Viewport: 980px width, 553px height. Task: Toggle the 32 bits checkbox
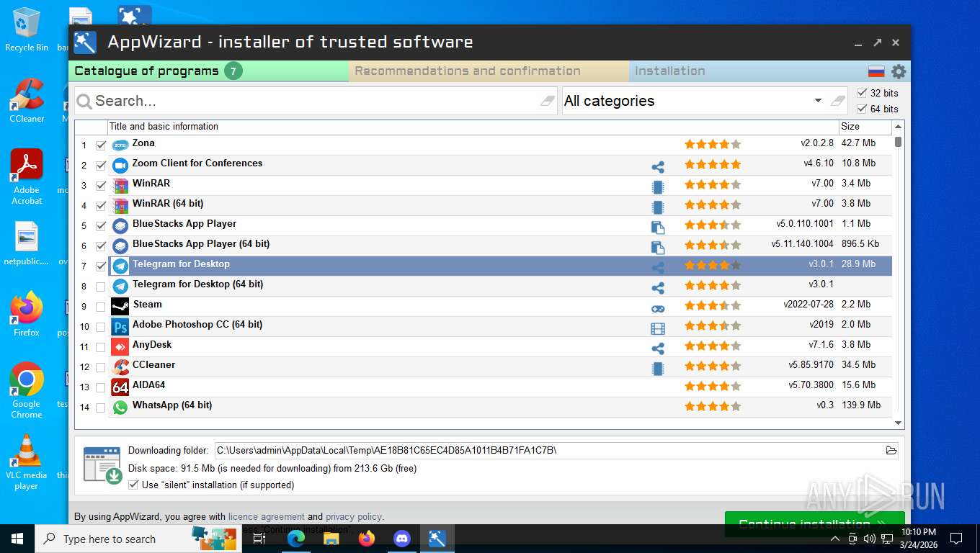click(862, 93)
